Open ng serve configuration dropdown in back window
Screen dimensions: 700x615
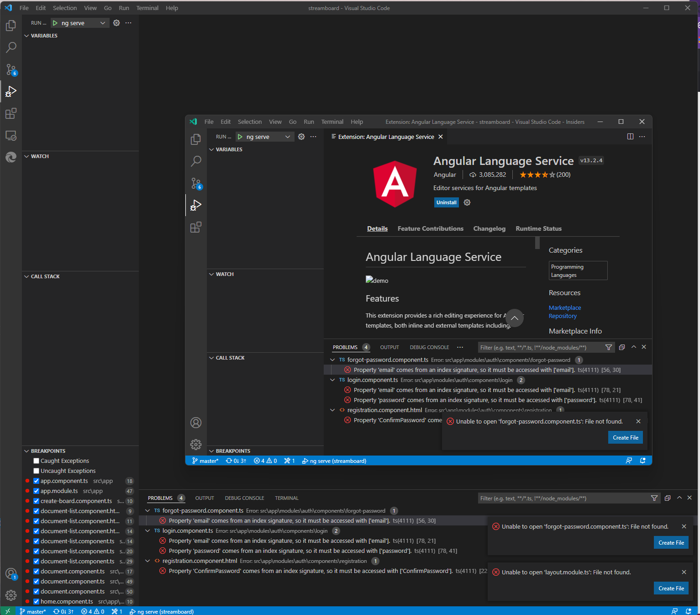coord(80,23)
